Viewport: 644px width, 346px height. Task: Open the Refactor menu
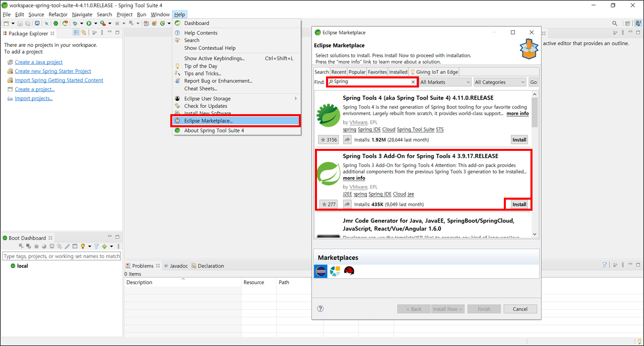coord(58,15)
